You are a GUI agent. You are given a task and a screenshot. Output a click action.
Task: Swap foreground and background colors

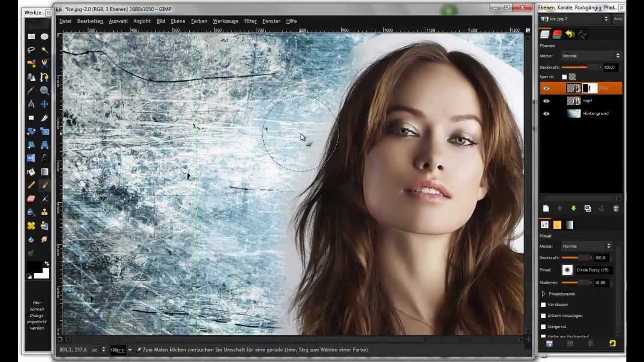[47, 263]
